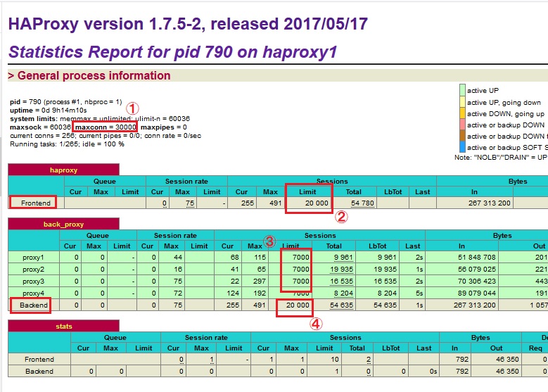Click the 'maxsock = 60036' value
Image resolution: width=548 pixels, height=392 pixels.
click(40, 127)
